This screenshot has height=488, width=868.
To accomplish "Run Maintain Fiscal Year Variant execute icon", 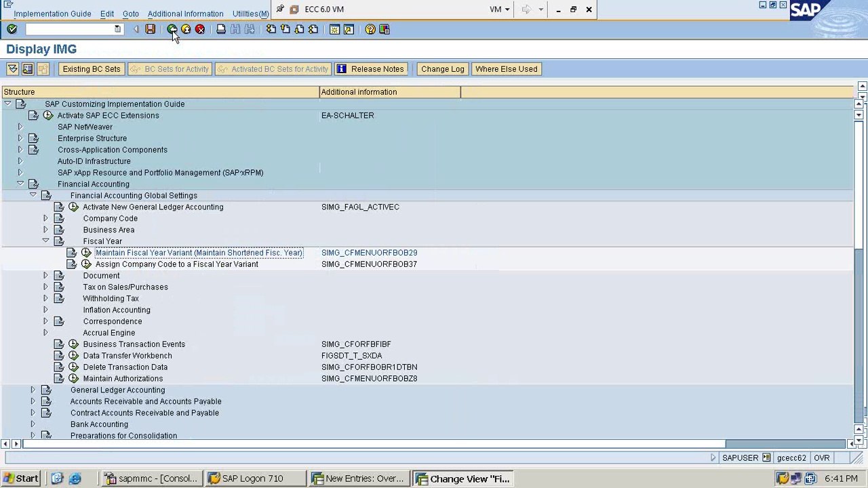I will tap(86, 252).
